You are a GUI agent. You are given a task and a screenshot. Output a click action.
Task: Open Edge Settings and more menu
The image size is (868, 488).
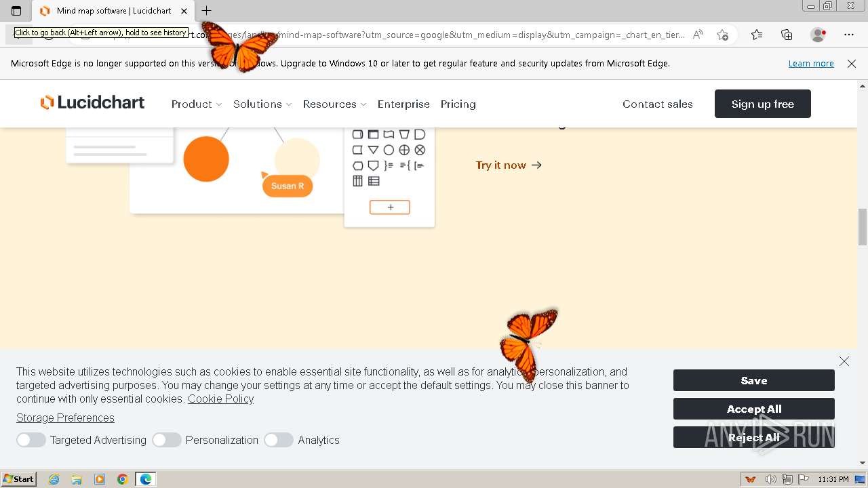click(849, 35)
